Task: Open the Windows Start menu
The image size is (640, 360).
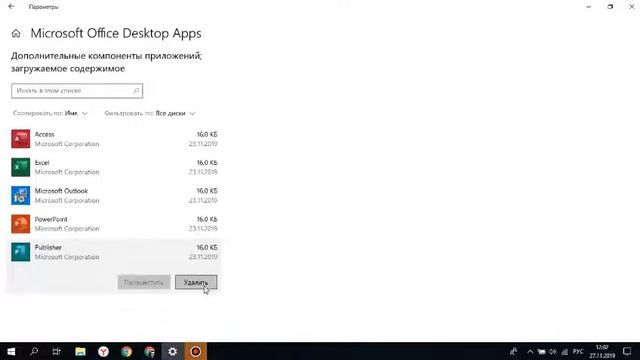Action: coord(11,351)
